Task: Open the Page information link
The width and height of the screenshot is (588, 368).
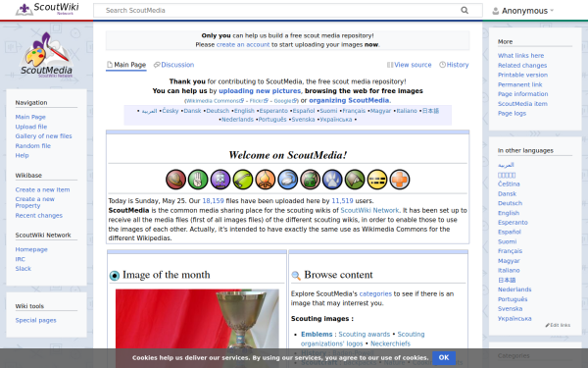Action: click(523, 94)
